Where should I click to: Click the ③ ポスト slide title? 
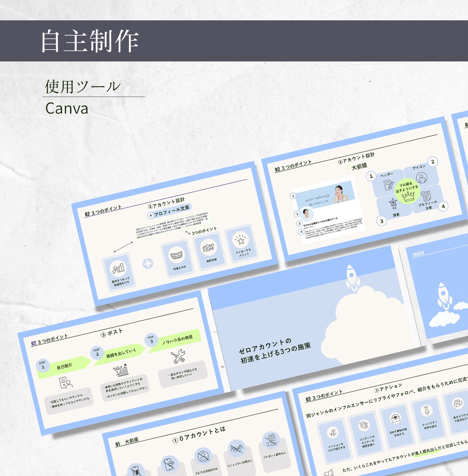pyautogui.click(x=112, y=333)
